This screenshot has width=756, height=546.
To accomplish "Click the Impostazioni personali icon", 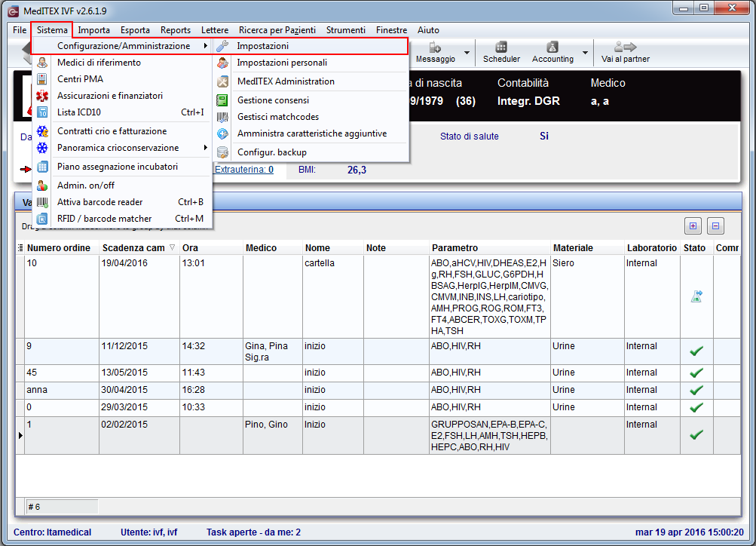I will [222, 63].
